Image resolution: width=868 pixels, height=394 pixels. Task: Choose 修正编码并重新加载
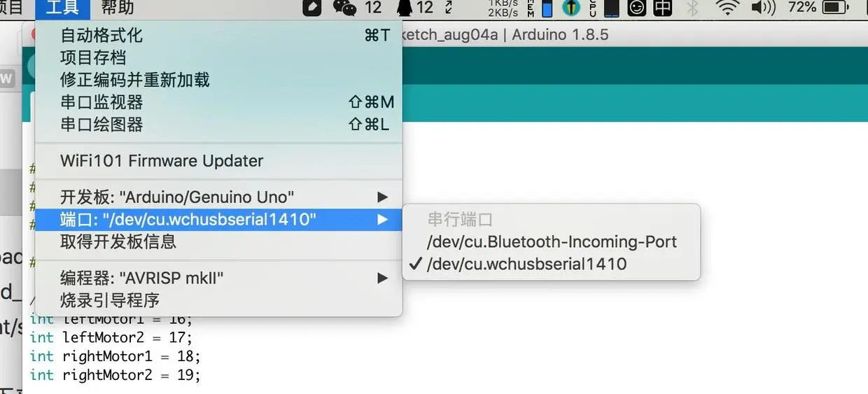[218, 80]
